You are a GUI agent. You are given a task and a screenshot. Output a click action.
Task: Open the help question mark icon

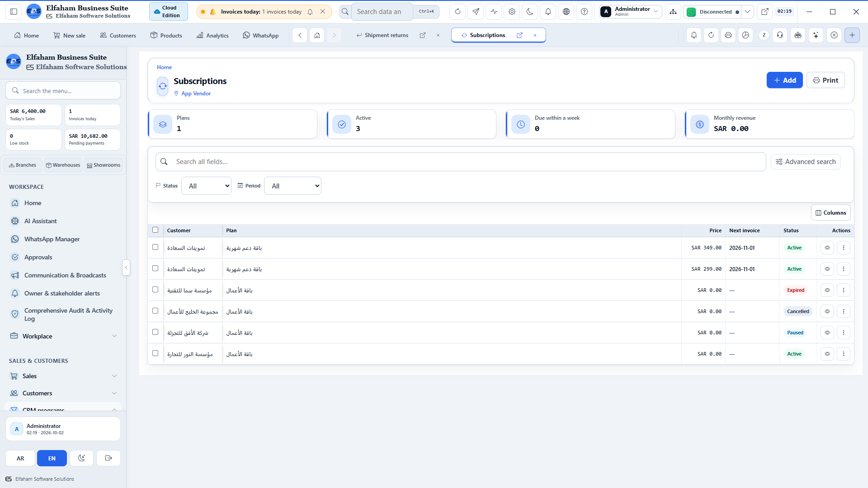click(584, 12)
